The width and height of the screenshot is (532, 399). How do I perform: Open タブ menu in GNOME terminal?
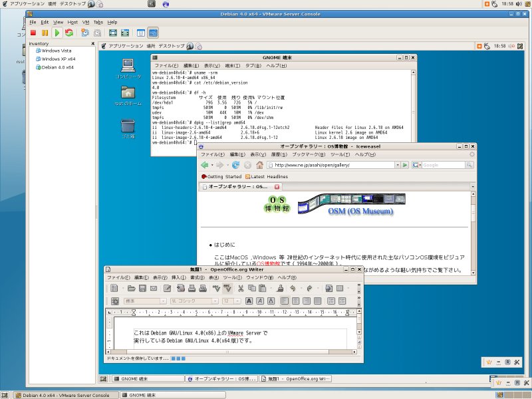[x=253, y=65]
